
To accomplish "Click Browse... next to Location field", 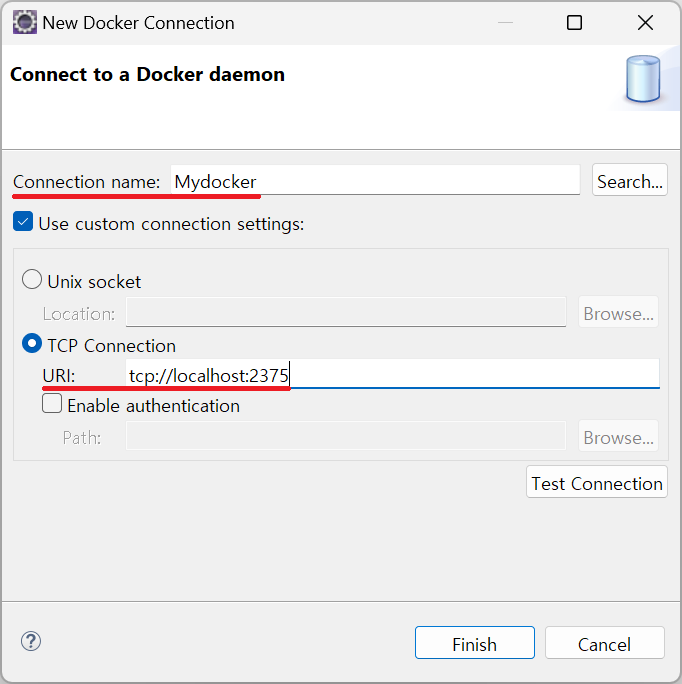I will (x=618, y=313).
